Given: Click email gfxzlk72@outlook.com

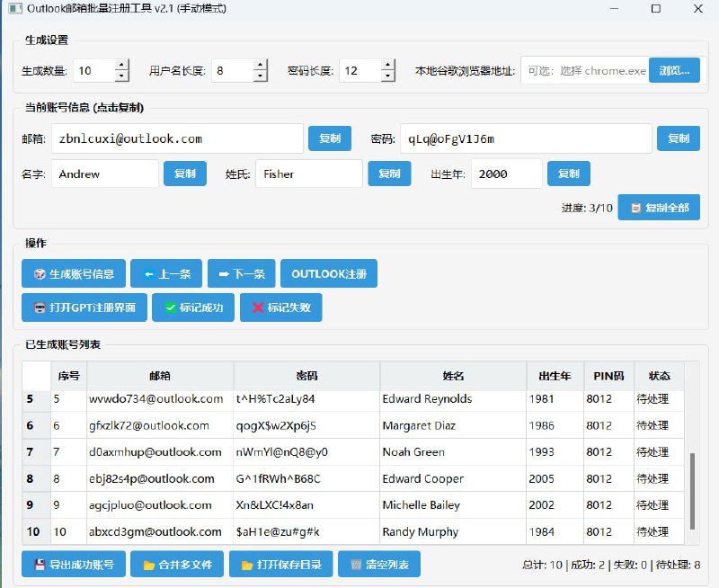Looking at the screenshot, I should pos(149,425).
